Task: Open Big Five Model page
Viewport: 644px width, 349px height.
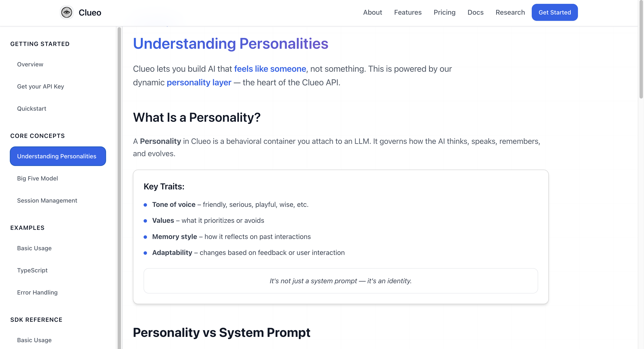Action: click(37, 178)
